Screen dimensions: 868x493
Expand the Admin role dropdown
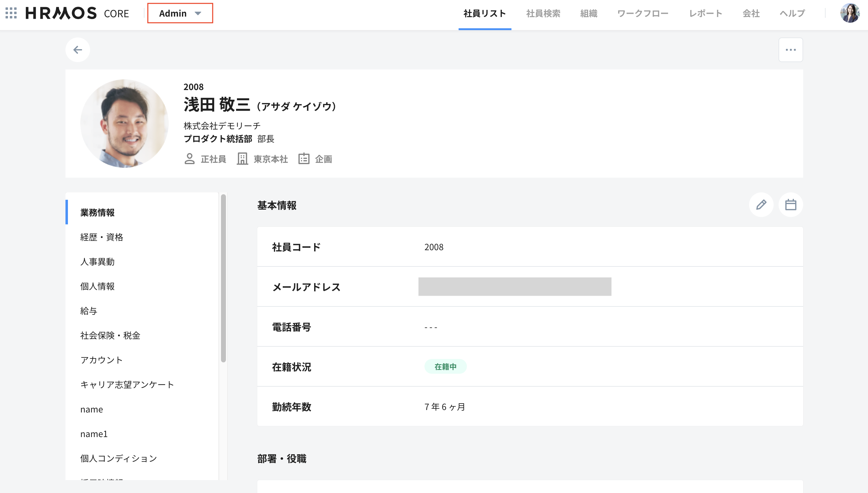180,13
